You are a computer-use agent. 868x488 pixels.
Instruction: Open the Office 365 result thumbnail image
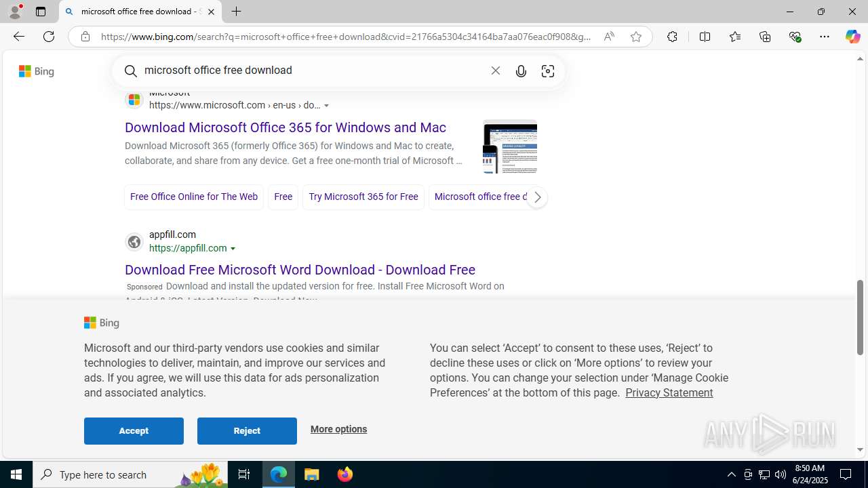coord(510,146)
